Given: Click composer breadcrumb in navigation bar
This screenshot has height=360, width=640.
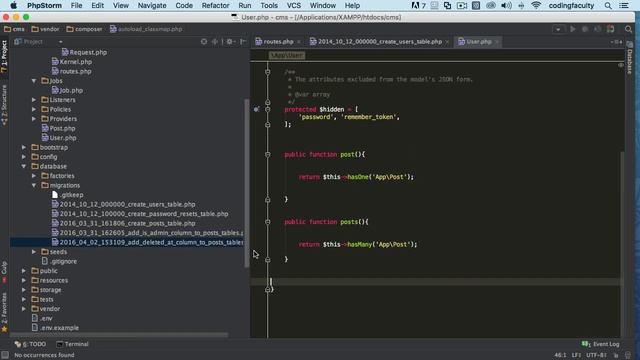Looking at the screenshot, I should [84, 29].
